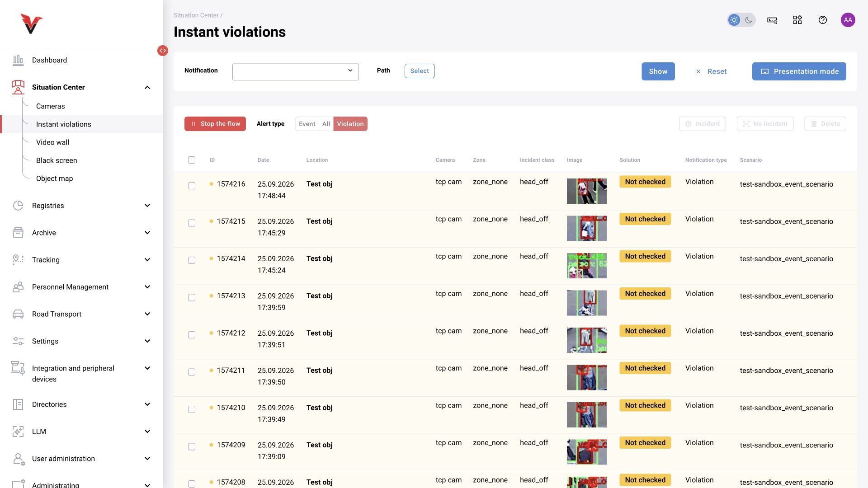868x488 pixels.
Task: Check the row 1574213 checkbox
Action: point(192,298)
